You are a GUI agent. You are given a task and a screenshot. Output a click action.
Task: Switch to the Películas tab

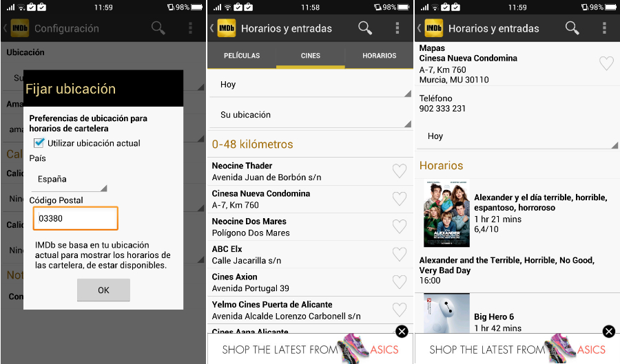pos(242,56)
